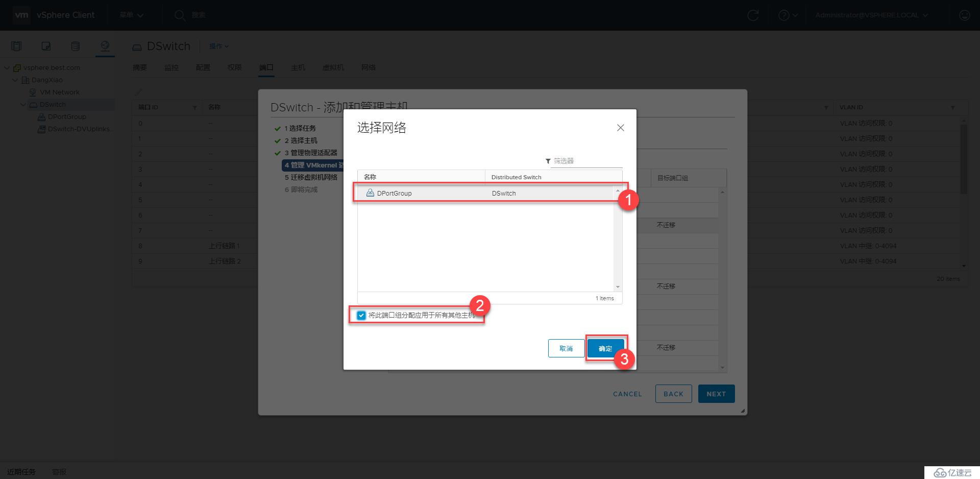Open Storage inventory icon
This screenshot has height=479, width=980.
pyautogui.click(x=75, y=46)
